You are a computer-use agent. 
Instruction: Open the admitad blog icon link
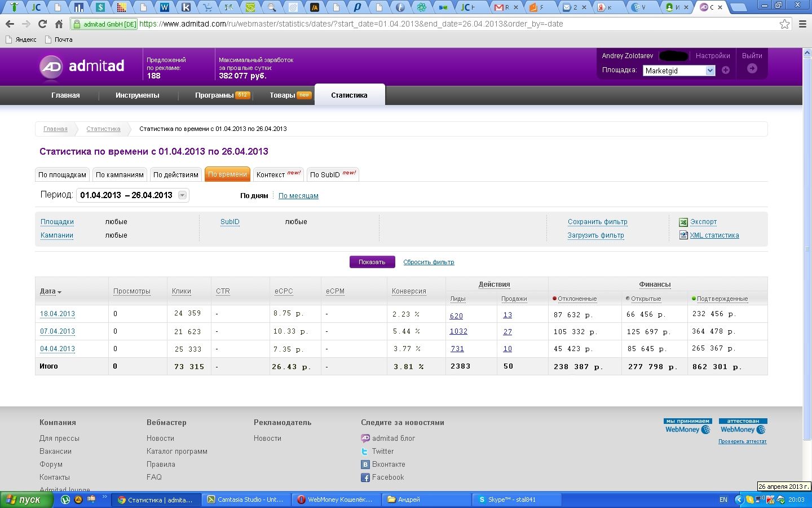pos(365,438)
